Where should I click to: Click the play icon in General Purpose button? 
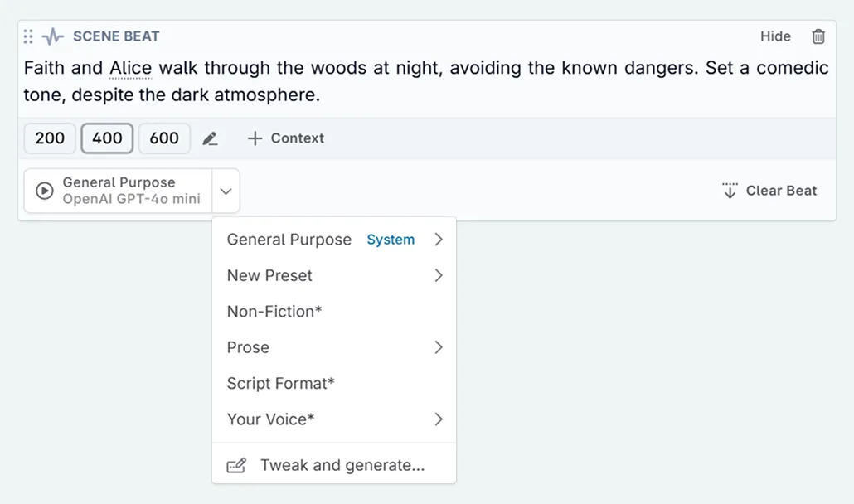click(x=45, y=191)
